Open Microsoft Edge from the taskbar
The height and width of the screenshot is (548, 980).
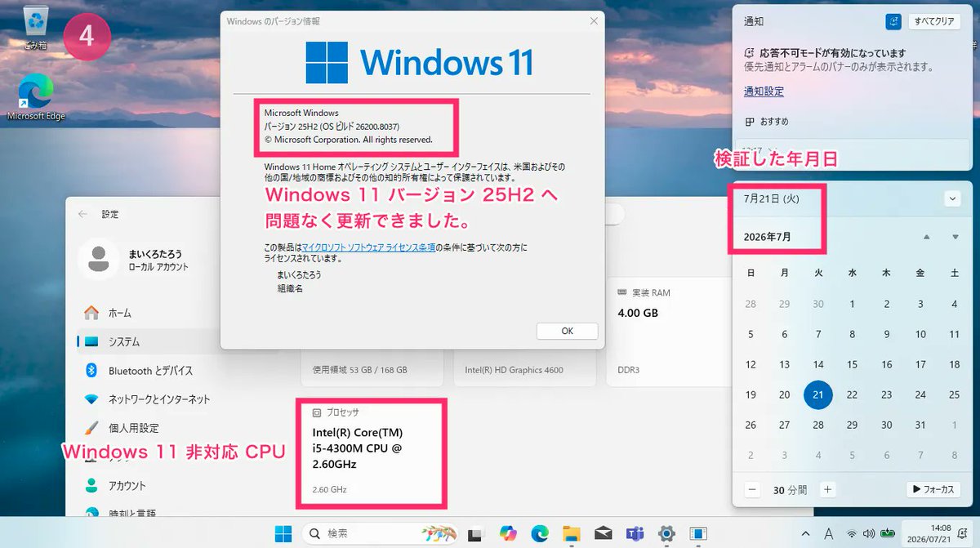(x=540, y=533)
